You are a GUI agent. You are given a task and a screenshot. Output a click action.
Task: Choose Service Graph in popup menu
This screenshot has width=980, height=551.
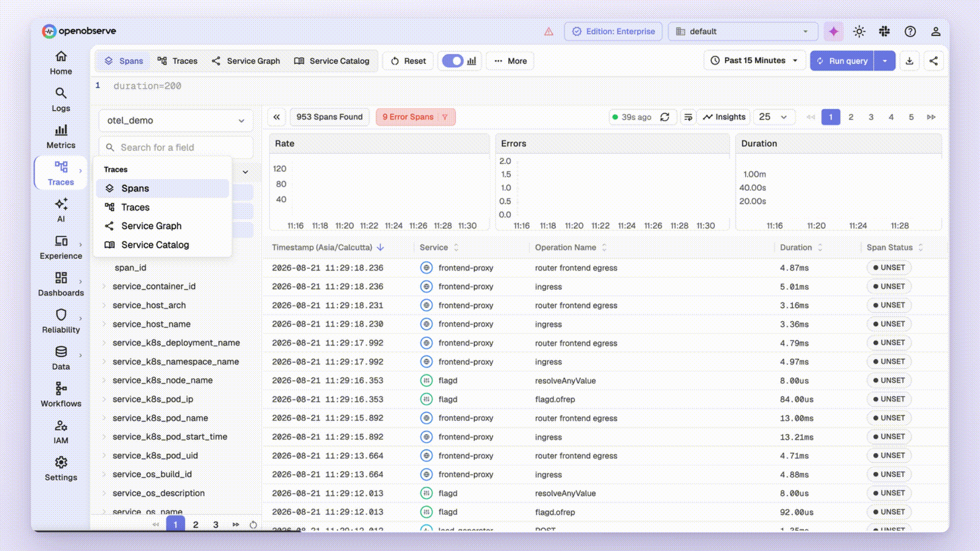click(x=162, y=226)
